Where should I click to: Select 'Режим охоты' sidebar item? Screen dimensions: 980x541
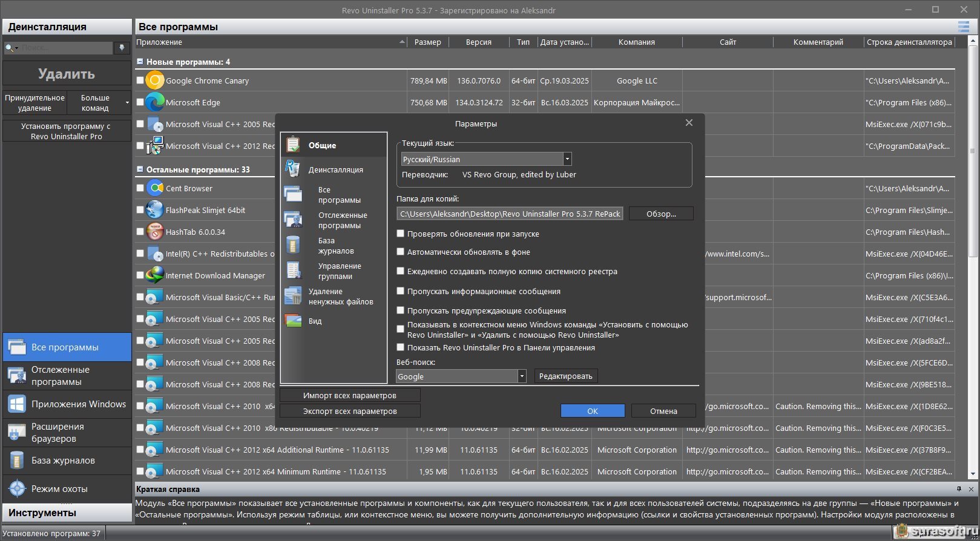point(67,488)
